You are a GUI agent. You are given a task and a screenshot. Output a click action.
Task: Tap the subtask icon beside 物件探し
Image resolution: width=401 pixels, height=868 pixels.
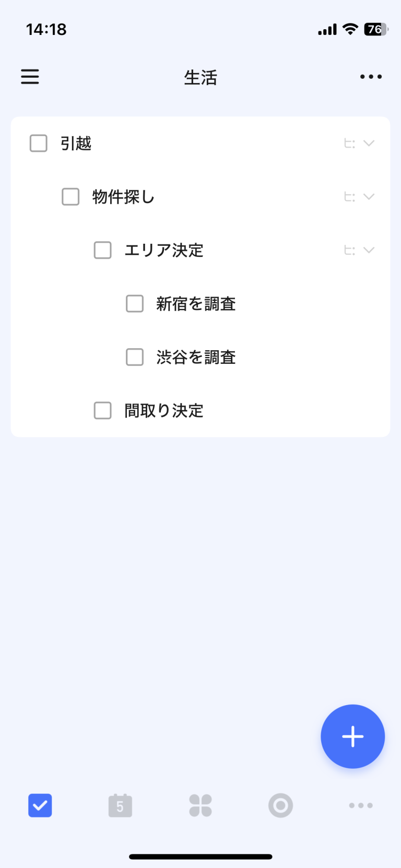pos(349,197)
